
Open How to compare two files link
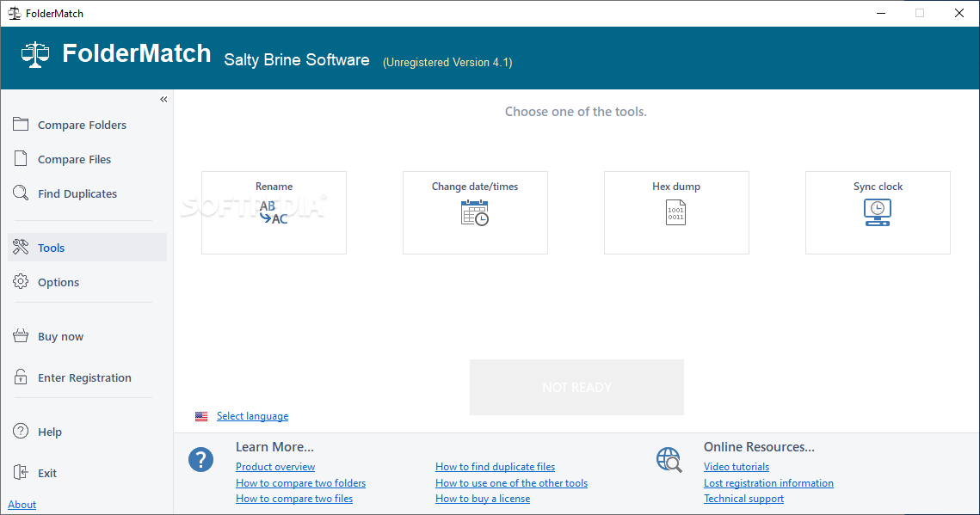tap(293, 499)
